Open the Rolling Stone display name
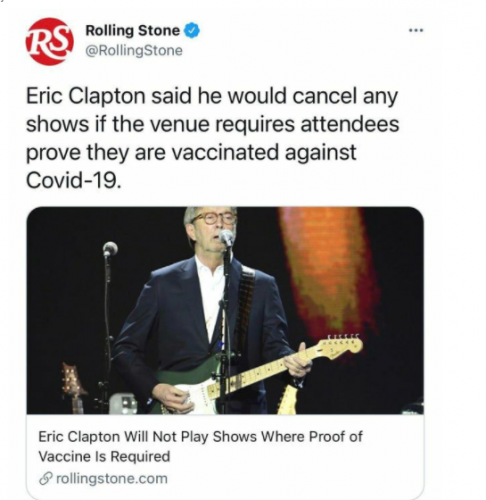The width and height of the screenshot is (486, 500). click(x=132, y=31)
